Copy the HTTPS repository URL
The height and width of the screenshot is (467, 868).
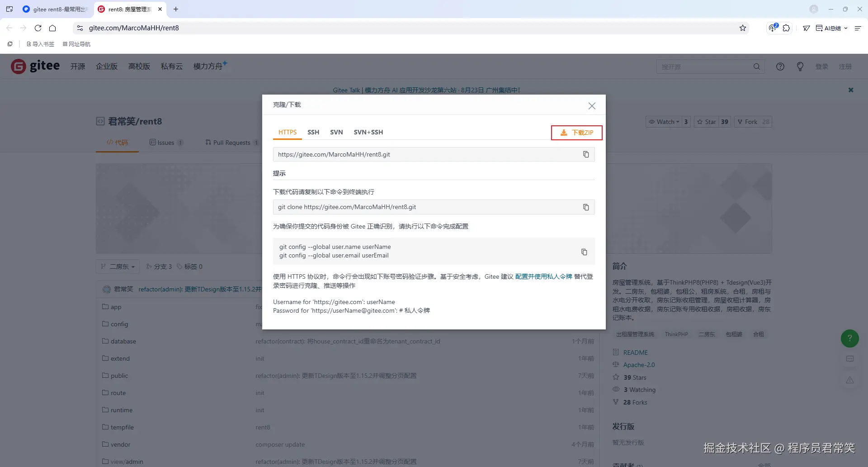pos(586,154)
